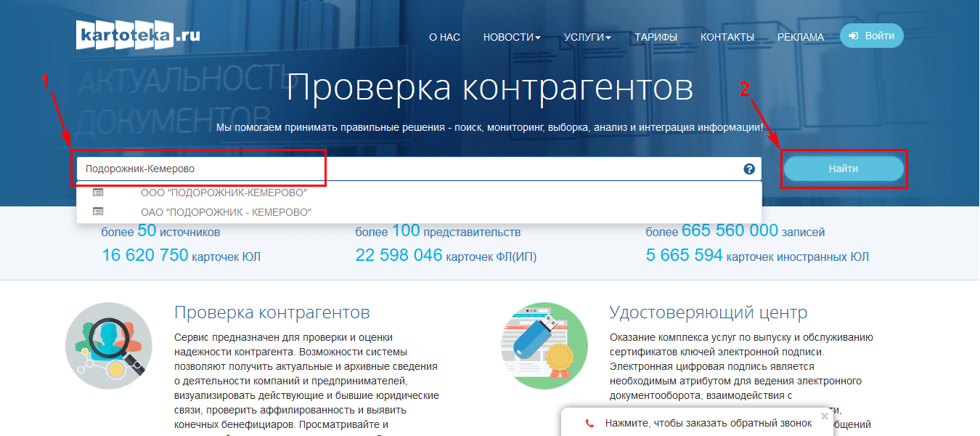Click the large hero title Проверка контрагентов
The width and height of the screenshot is (980, 436).
tap(490, 87)
